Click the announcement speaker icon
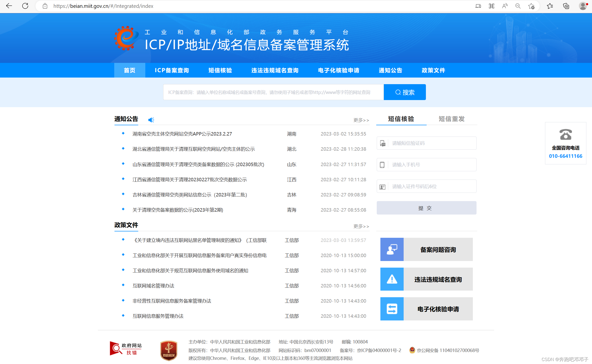The width and height of the screenshot is (592, 364). pyautogui.click(x=151, y=120)
